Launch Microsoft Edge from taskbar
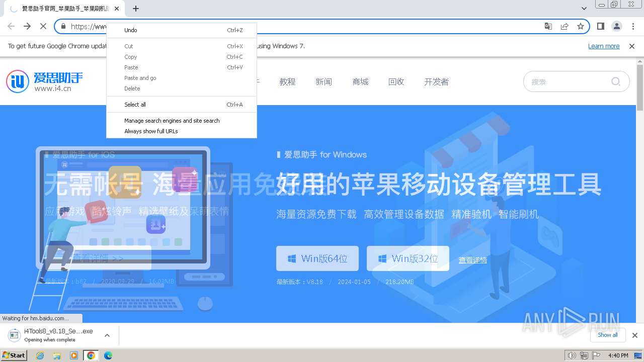Viewport: 644px width, 362px height. [108, 355]
